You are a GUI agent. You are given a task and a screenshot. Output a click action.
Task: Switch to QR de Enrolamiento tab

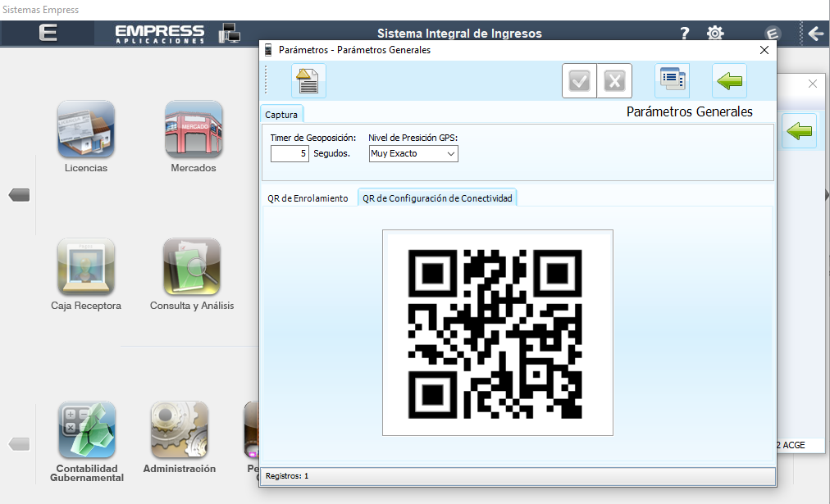tap(308, 198)
